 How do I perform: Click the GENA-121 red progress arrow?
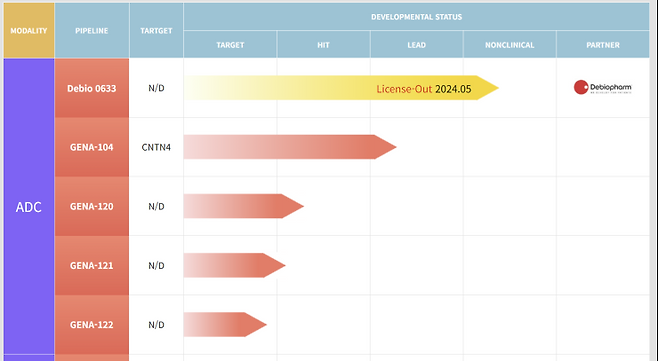(x=234, y=265)
